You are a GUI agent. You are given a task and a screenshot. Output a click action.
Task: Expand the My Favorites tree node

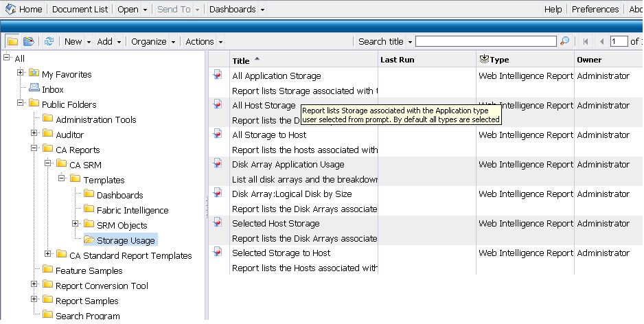[x=21, y=73]
